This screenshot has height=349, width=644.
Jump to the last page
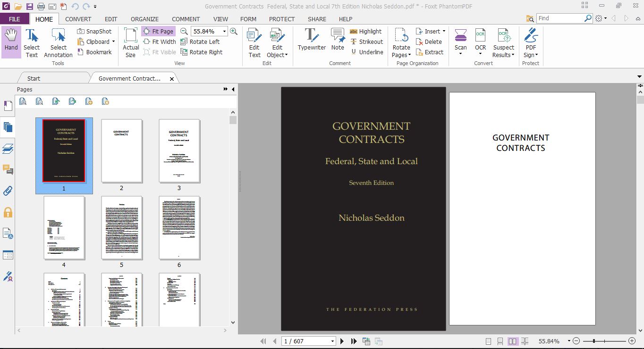pos(354,341)
